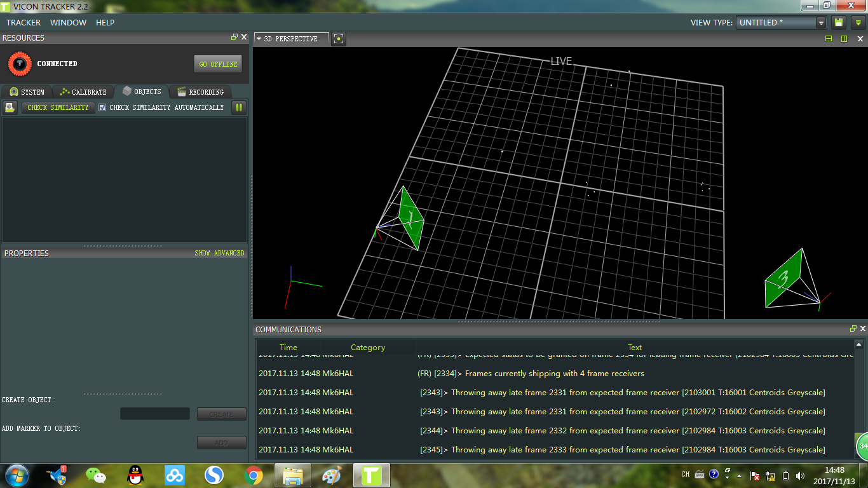The width and height of the screenshot is (868, 488).
Task: Pause tracking with the green pause button
Action: click(239, 107)
